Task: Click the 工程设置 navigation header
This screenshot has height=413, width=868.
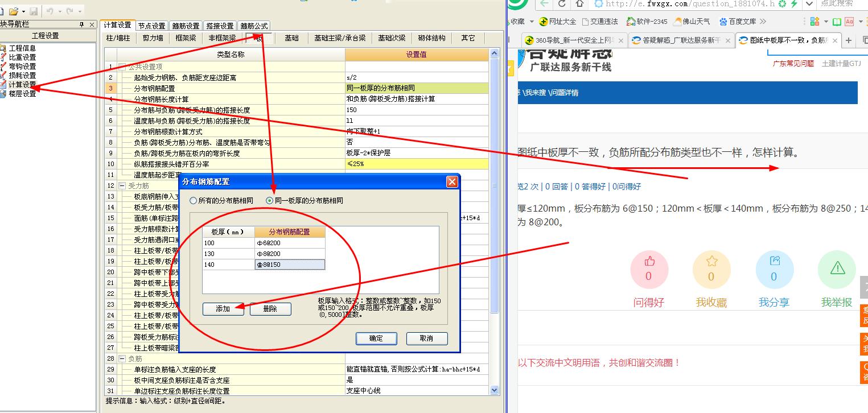Action: tap(46, 35)
